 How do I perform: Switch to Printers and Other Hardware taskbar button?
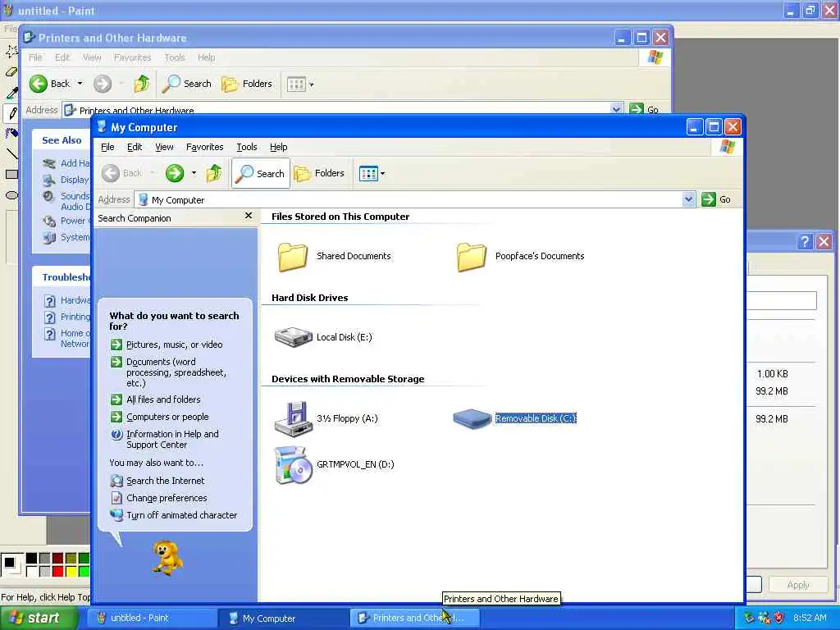(x=413, y=619)
